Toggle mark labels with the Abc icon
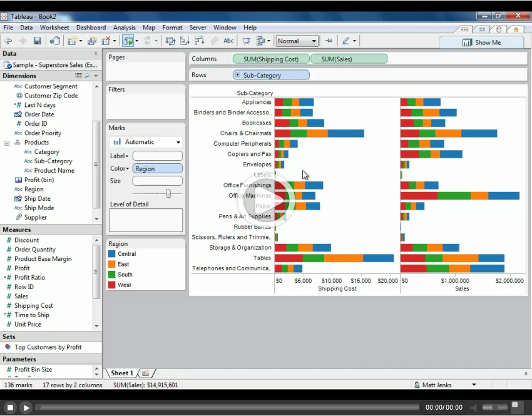The image size is (532, 416). point(228,41)
